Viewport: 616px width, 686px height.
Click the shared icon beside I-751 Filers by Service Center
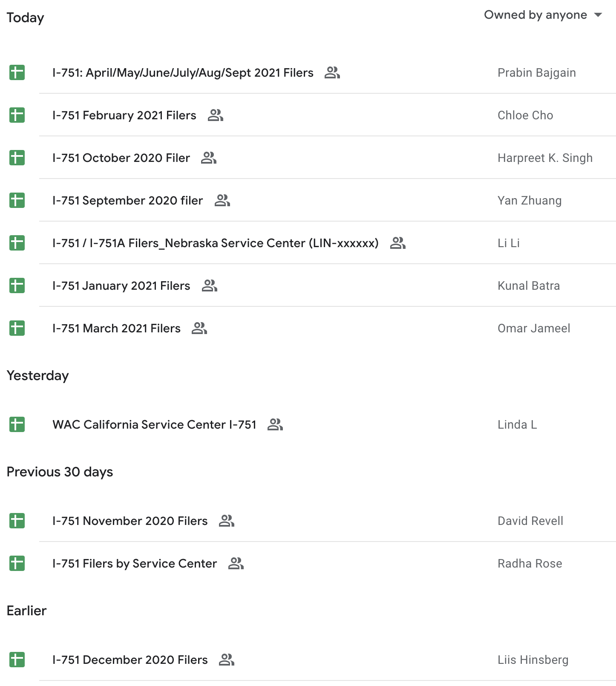tap(236, 563)
